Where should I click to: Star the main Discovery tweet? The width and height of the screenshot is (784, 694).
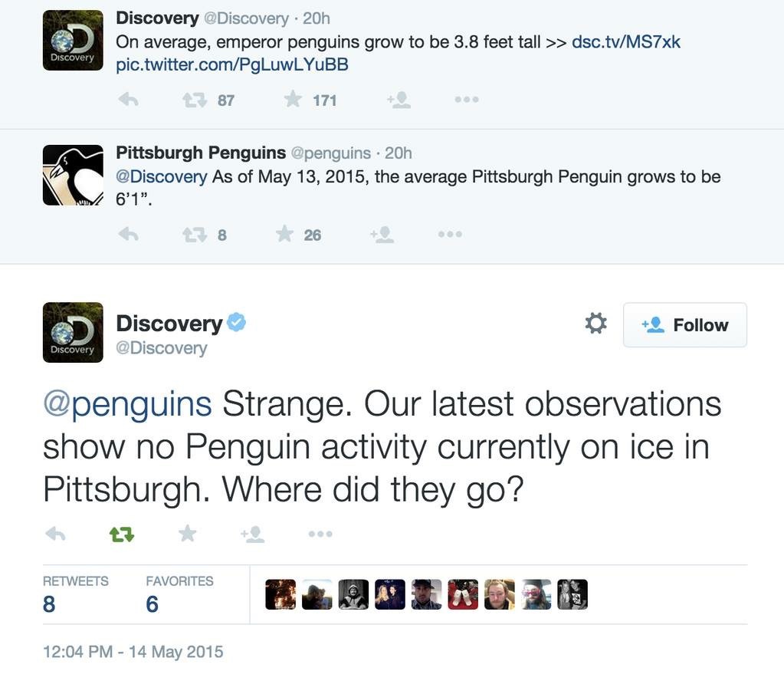(x=187, y=534)
